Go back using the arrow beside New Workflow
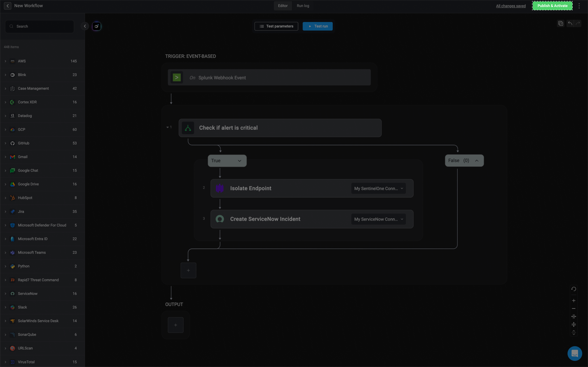588x367 pixels. point(8,6)
